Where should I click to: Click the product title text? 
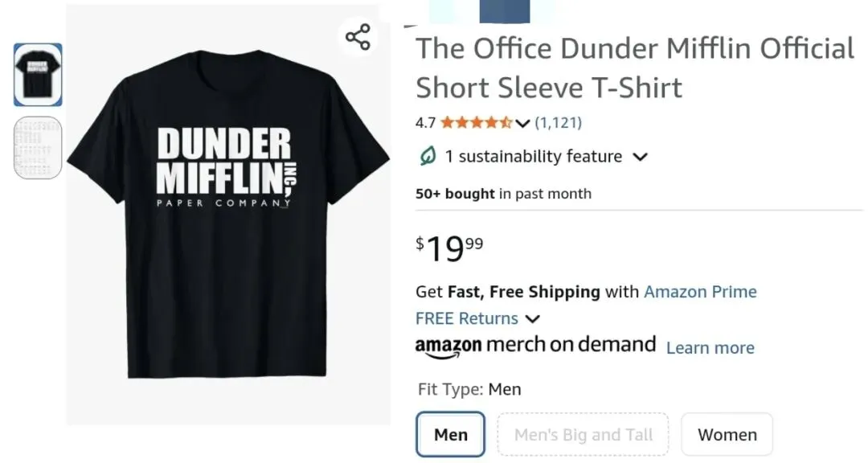634,67
